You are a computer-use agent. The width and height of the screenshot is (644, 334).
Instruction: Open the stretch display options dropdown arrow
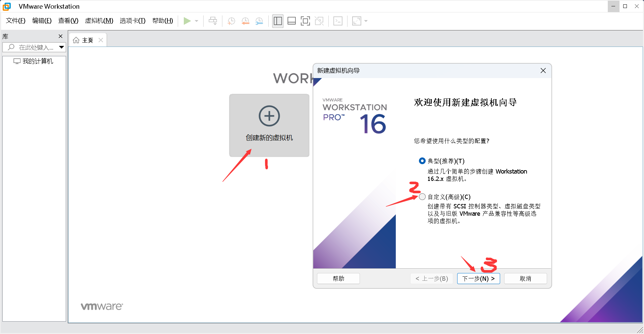[x=366, y=21]
